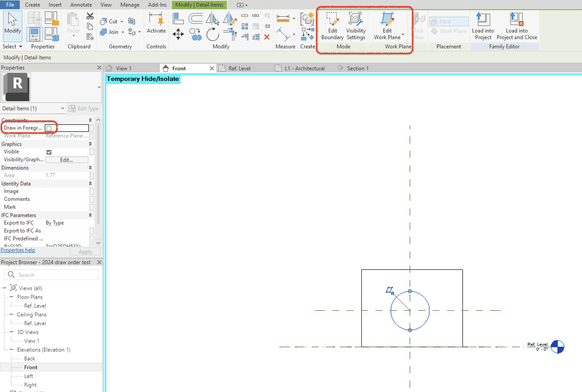582x392 pixels.
Task: Click the Edit Work Plane tool
Action: [387, 25]
